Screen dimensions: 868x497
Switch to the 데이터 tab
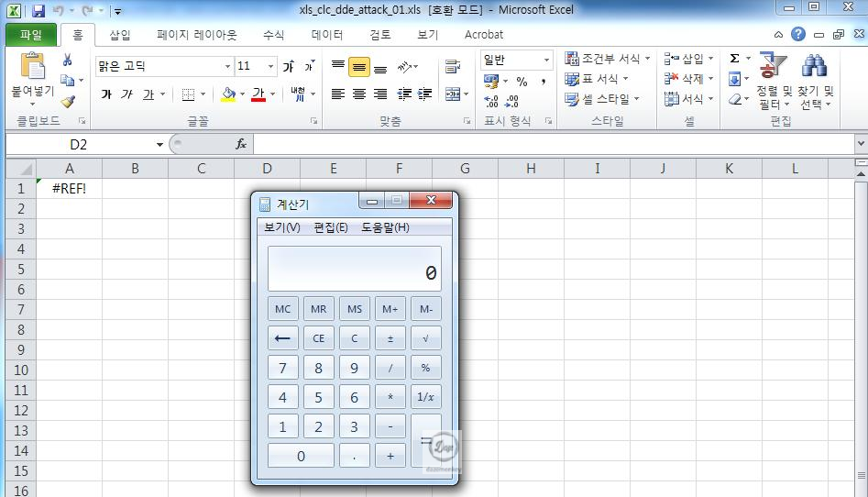[327, 35]
